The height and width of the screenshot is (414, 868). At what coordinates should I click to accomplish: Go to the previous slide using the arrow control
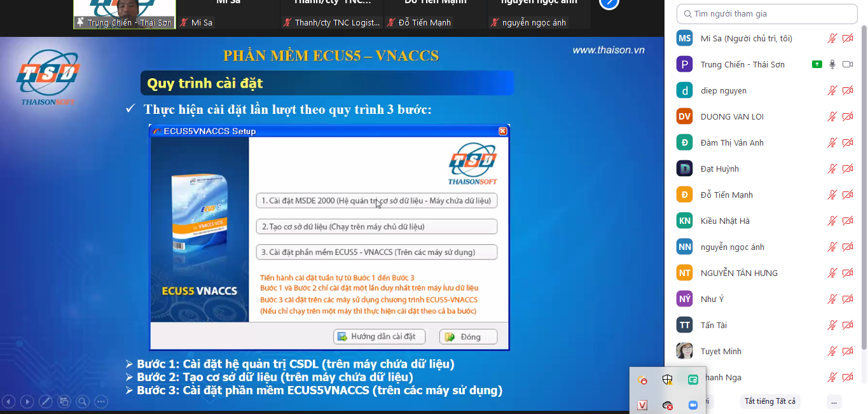click(x=9, y=401)
